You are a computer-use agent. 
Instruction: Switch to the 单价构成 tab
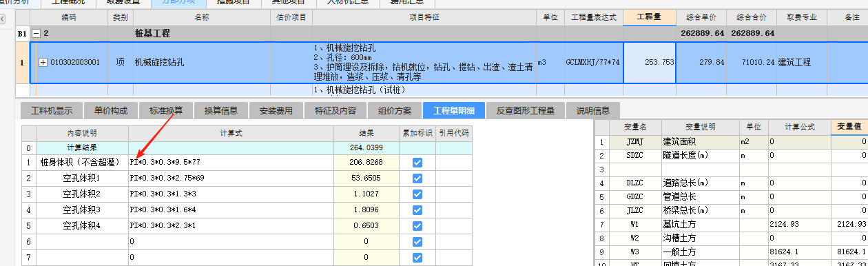[x=111, y=110]
